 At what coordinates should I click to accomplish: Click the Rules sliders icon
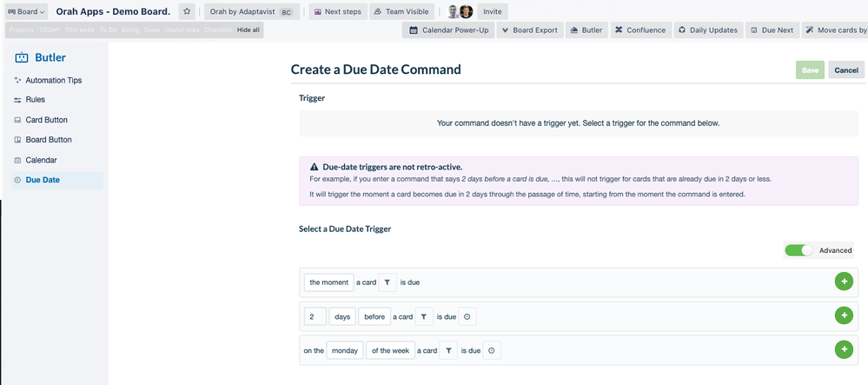pos(17,100)
